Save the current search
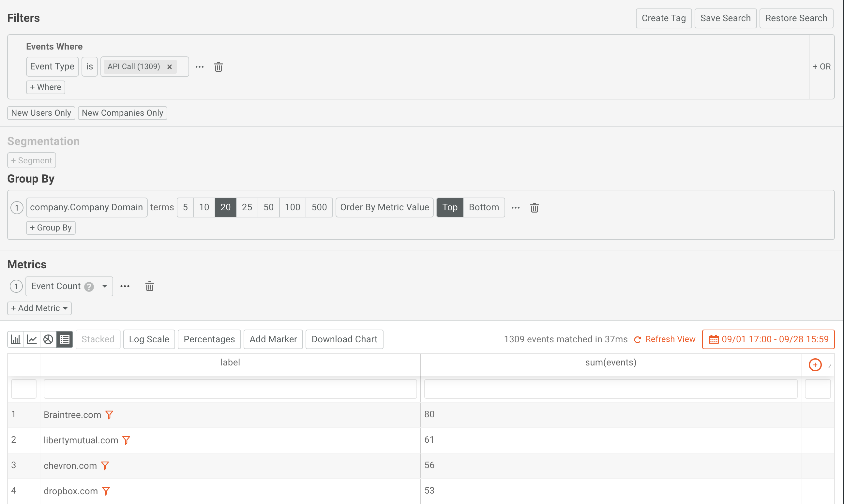The height and width of the screenshot is (504, 844). tap(725, 18)
